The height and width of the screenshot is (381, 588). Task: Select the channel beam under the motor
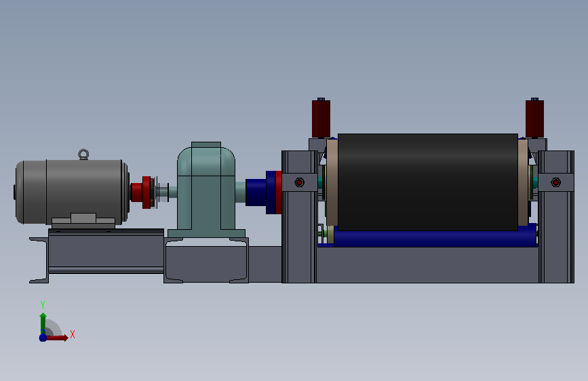pos(106,252)
